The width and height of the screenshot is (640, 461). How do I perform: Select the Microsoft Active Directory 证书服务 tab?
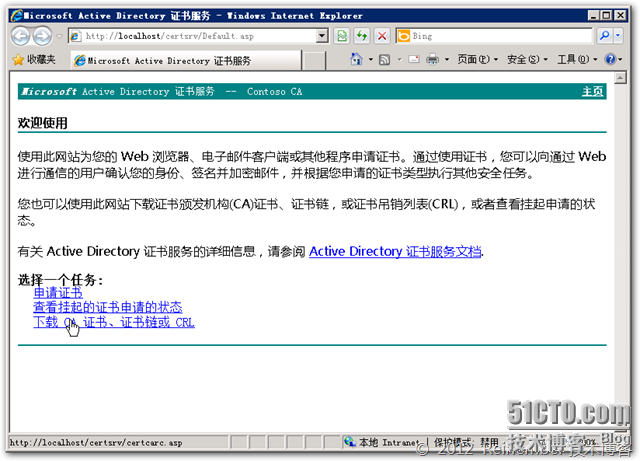click(186, 61)
